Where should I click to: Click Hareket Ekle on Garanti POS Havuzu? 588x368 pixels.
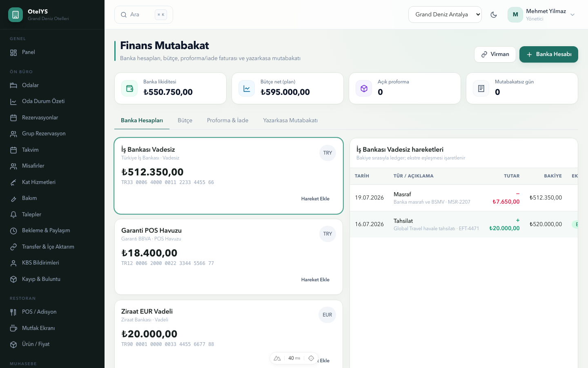point(315,280)
